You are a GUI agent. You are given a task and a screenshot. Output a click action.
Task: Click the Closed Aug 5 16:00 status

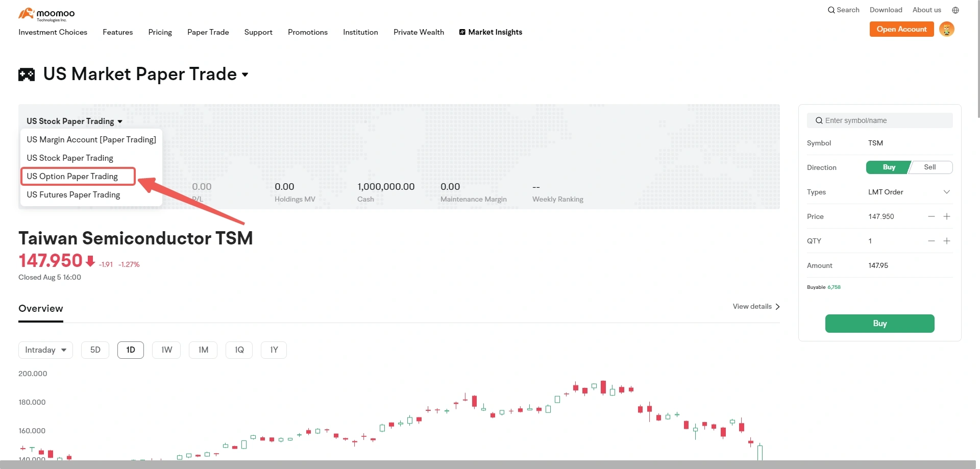(x=50, y=278)
